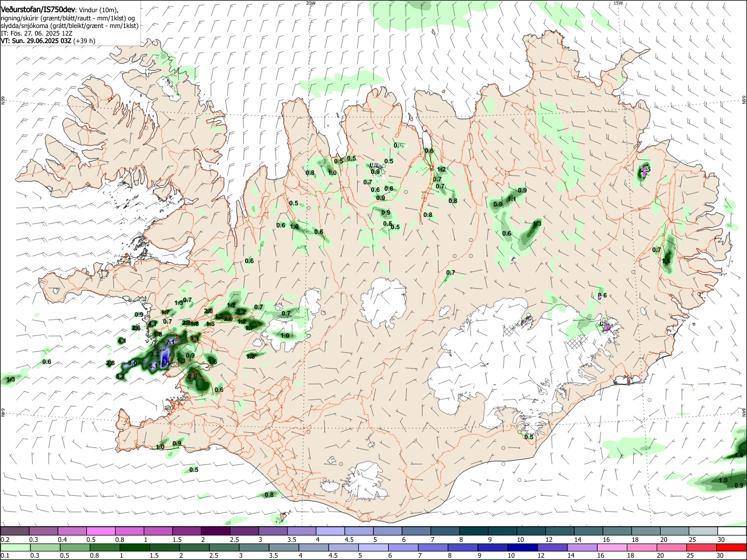This screenshot has height=560, width=747.
Task: Click the pink 0.5 swatch in upper legend row
Action: tap(100, 531)
